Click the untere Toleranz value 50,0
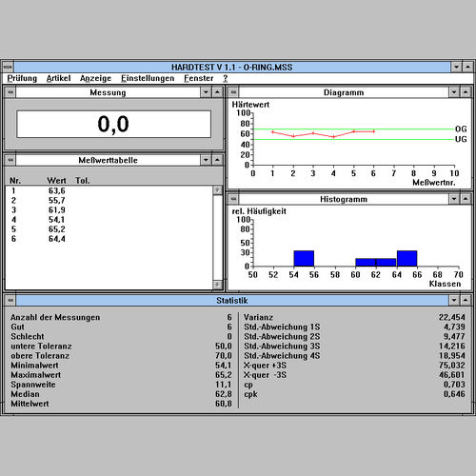Screen dimensions: 476x476 pos(224,347)
